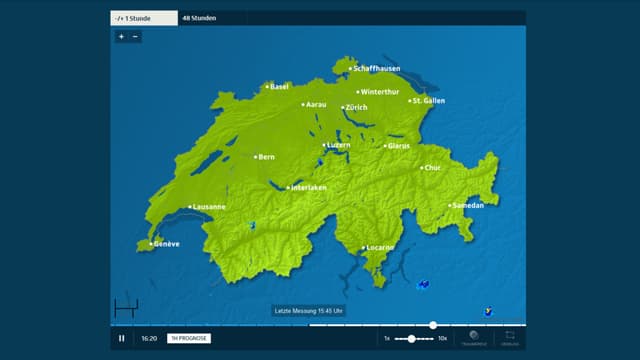This screenshot has width=640, height=360.
Task: Zoom out with the minus button
Action: pyautogui.click(x=136, y=37)
